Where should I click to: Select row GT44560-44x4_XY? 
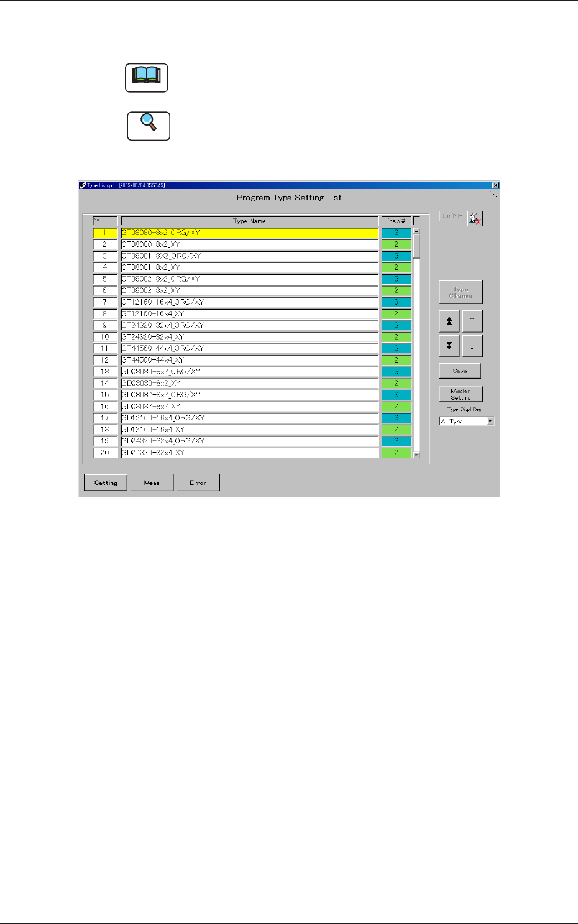pyautogui.click(x=250, y=360)
